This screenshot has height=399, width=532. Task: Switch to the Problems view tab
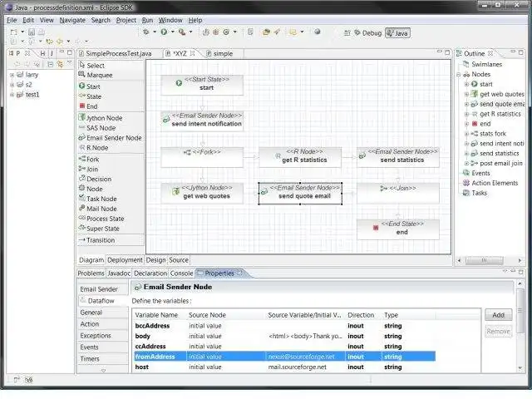point(91,273)
